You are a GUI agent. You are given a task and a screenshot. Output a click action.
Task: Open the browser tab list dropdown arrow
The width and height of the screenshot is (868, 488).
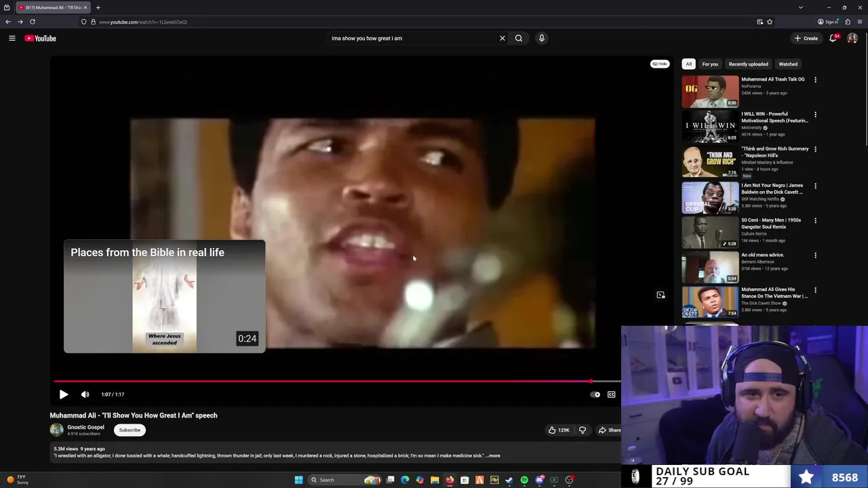(x=801, y=7)
